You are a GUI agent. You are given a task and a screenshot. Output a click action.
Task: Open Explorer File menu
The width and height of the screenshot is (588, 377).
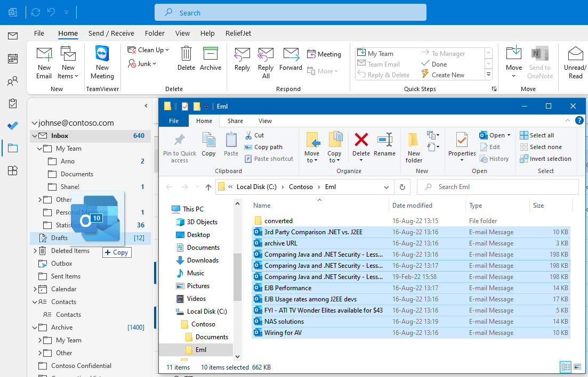point(174,121)
